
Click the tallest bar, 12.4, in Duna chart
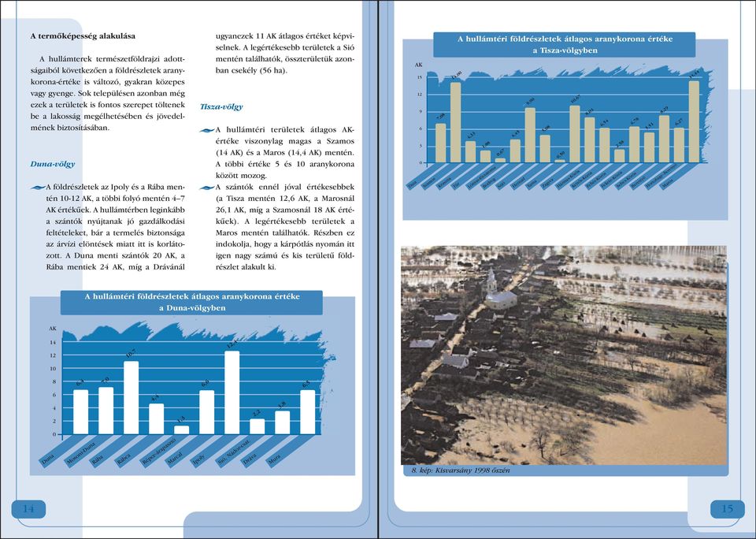pyautogui.click(x=232, y=392)
